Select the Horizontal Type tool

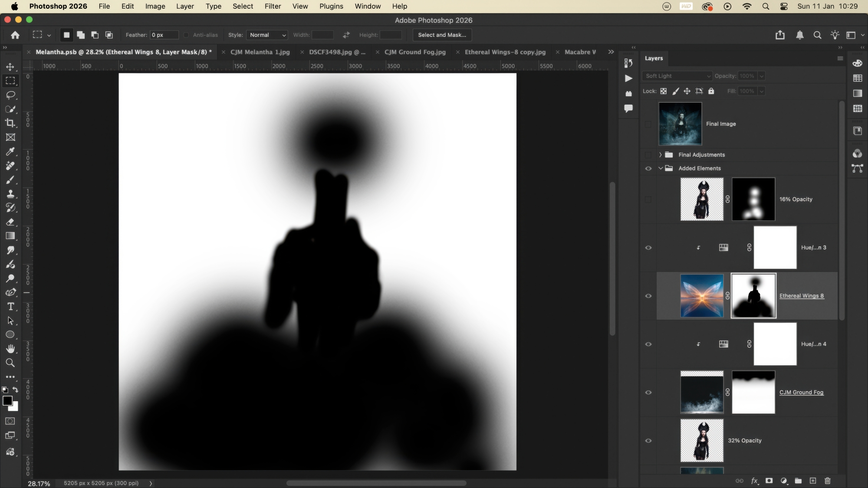[x=10, y=307]
